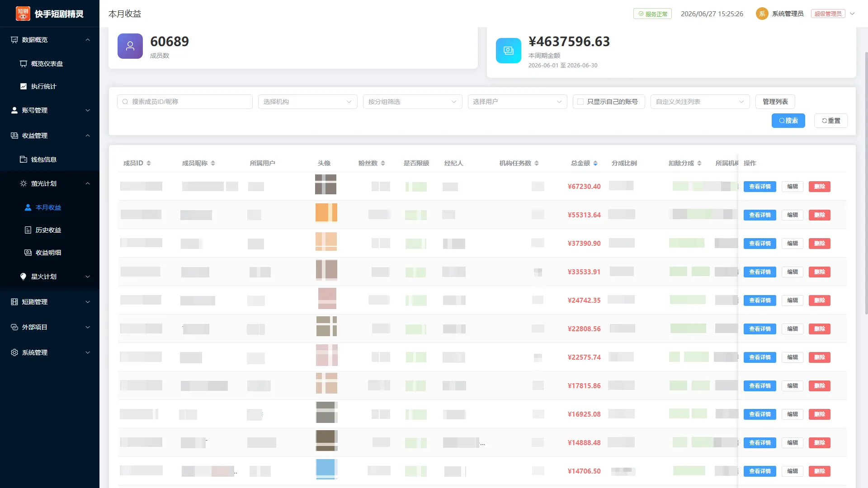This screenshot has height=488, width=868.
Task: Open 本月收益 menu item
Action: pos(50,207)
